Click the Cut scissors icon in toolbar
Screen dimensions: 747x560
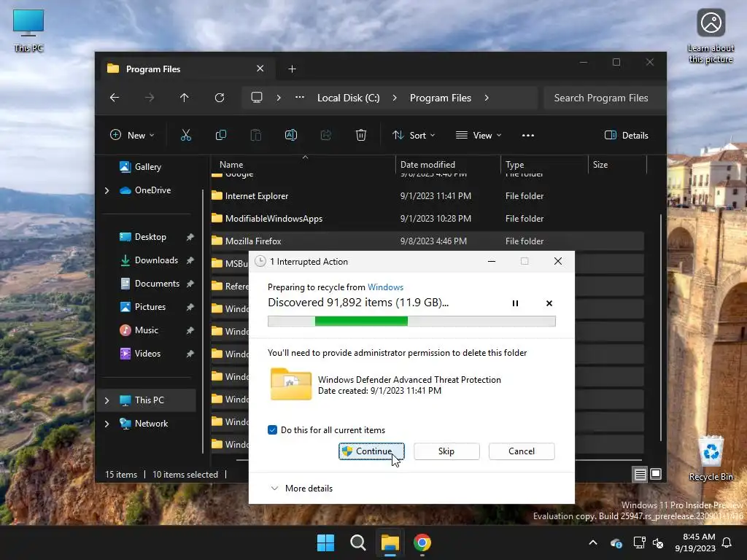(x=186, y=135)
